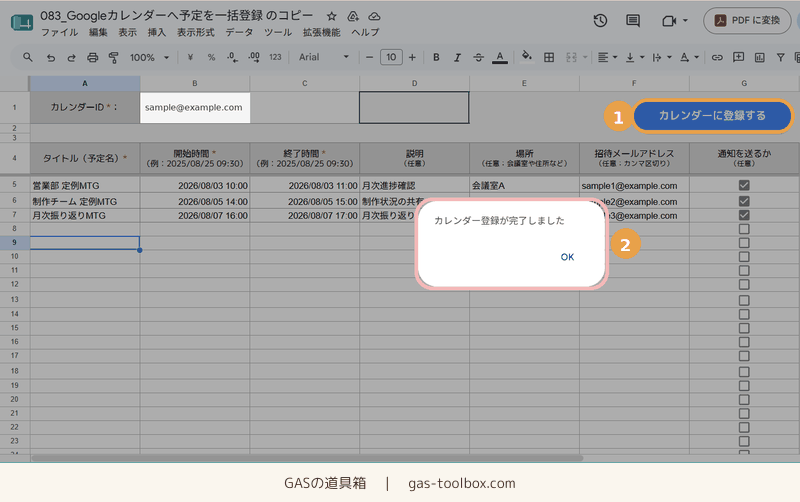The width and height of the screenshot is (800, 502).
Task: Click the カレンダーに登録する button
Action: pos(712,116)
